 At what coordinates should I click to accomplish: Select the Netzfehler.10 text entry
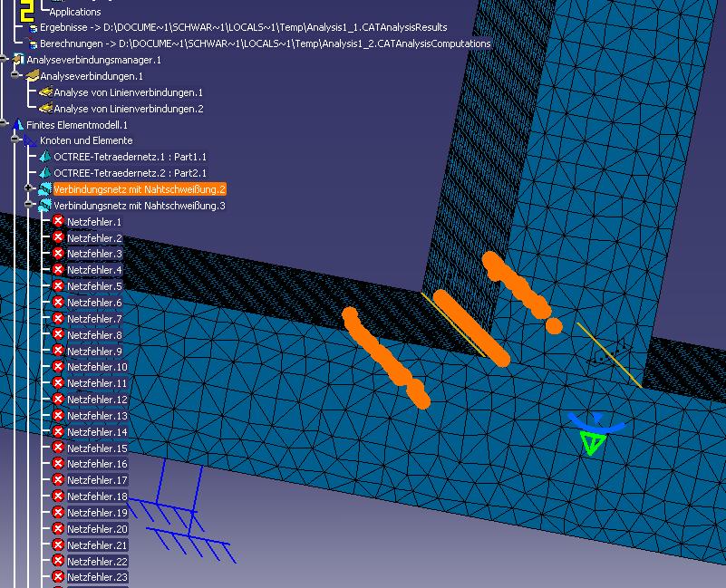pyautogui.click(x=97, y=367)
